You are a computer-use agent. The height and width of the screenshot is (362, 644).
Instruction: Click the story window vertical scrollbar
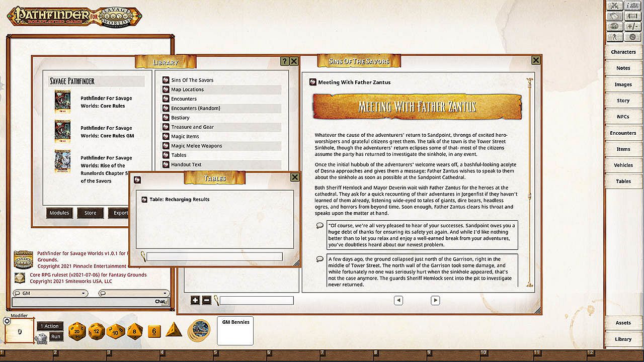coord(529,183)
